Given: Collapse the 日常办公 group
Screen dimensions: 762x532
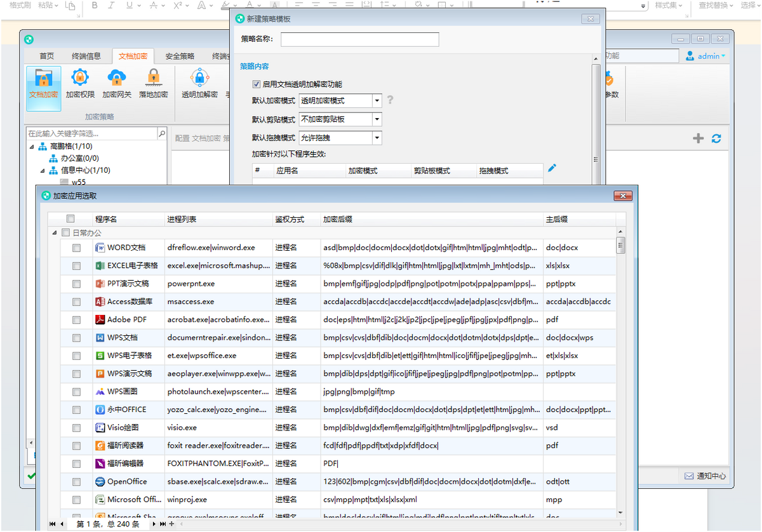Looking at the screenshot, I should pyautogui.click(x=55, y=233).
